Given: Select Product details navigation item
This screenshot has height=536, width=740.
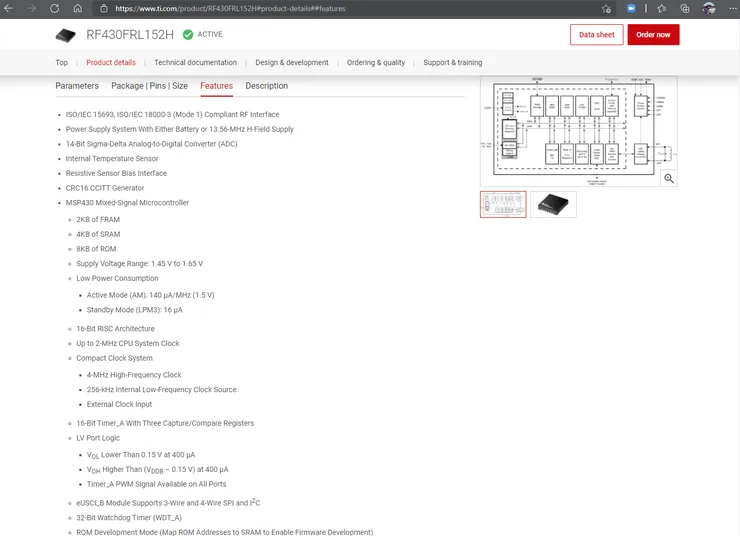Looking at the screenshot, I should point(111,63).
